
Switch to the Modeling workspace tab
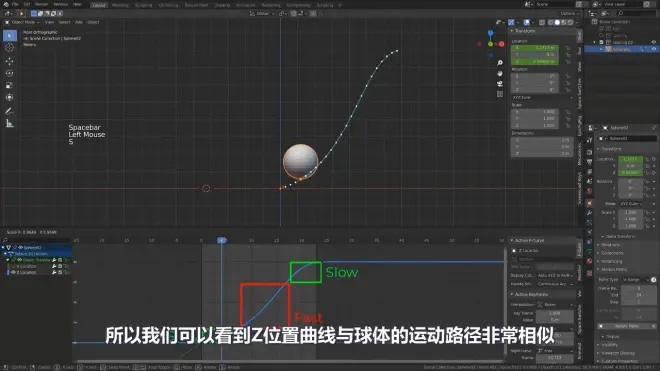120,5
